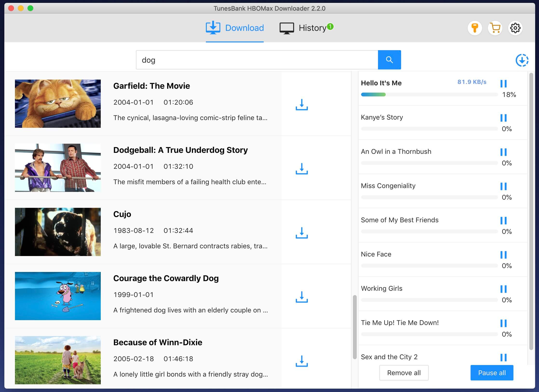Screen dimensions: 539x392
Task: Pause Nice Face download
Action: tap(503, 255)
